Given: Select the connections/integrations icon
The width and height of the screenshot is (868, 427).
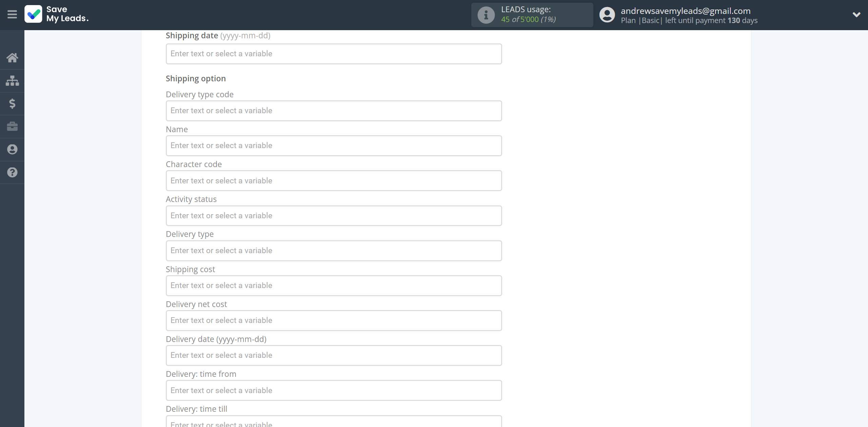Looking at the screenshot, I should (x=12, y=80).
